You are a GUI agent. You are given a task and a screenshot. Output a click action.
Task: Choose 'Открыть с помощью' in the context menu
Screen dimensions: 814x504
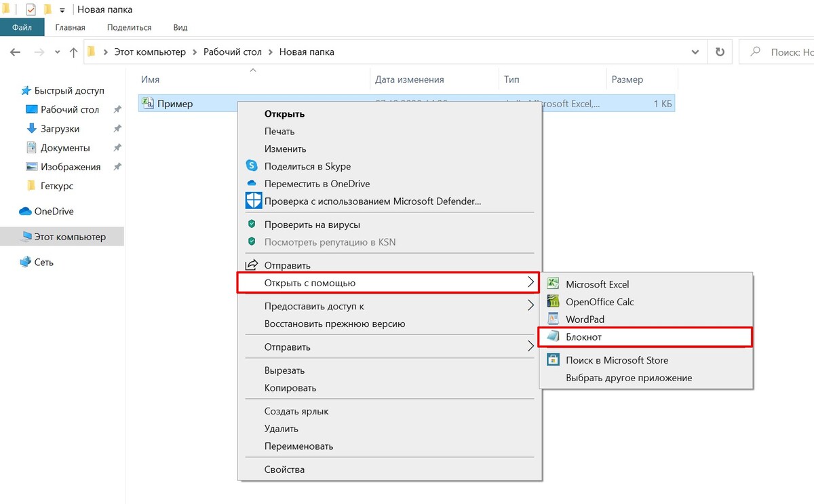click(389, 283)
